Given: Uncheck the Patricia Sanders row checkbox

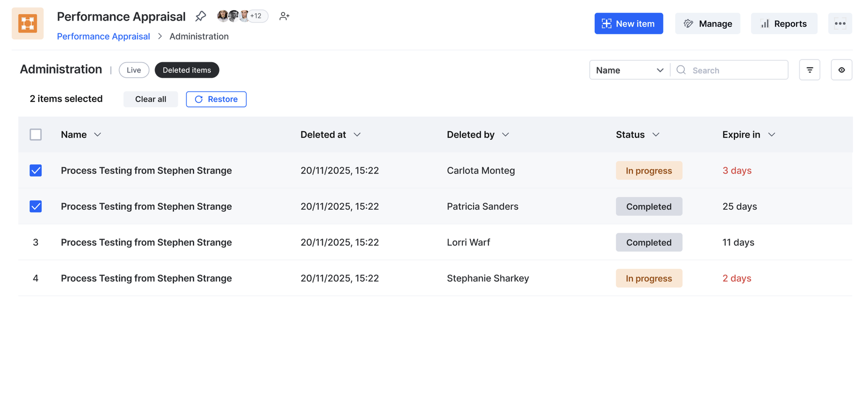Looking at the screenshot, I should (x=36, y=206).
